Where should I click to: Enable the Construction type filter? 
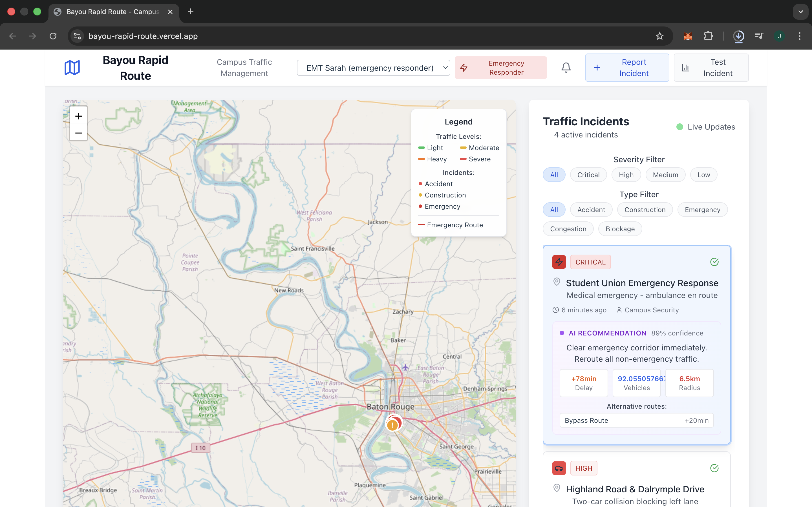pyautogui.click(x=645, y=210)
